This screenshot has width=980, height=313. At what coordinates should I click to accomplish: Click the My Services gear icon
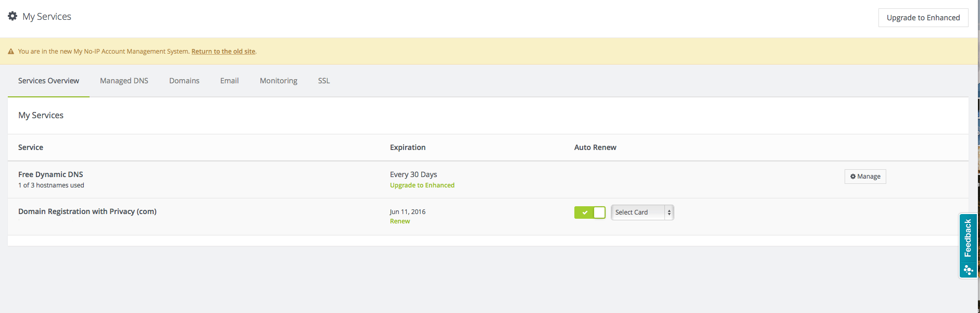12,16
